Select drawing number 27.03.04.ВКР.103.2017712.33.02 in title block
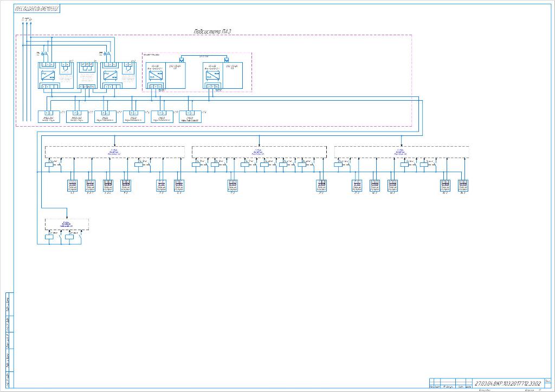This screenshot has height=392, width=555. coord(507,383)
